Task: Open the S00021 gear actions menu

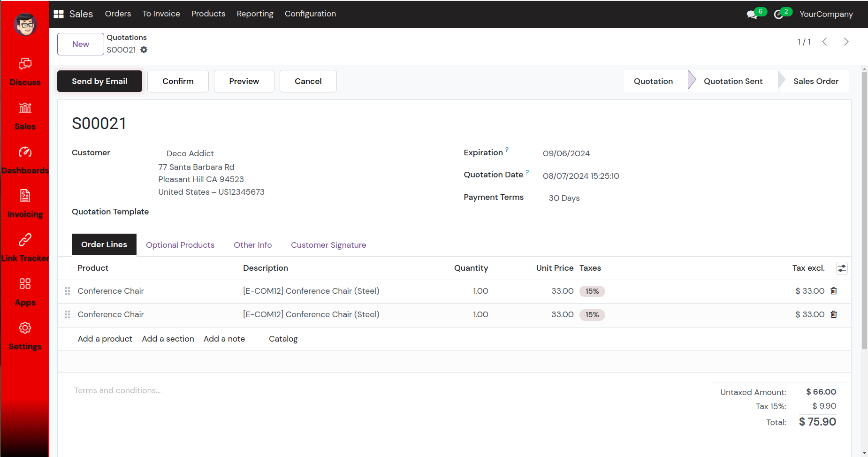Action: coord(144,50)
